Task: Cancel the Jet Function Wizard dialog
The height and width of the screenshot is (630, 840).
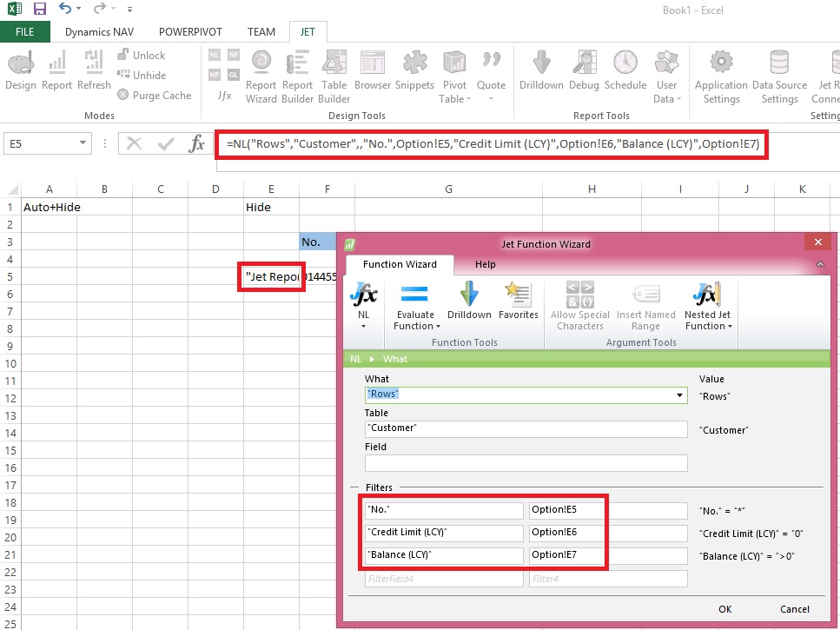Action: coord(794,609)
